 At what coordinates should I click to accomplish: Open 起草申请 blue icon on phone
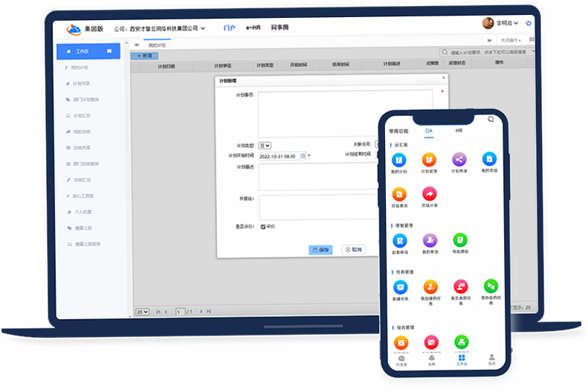coord(400,241)
